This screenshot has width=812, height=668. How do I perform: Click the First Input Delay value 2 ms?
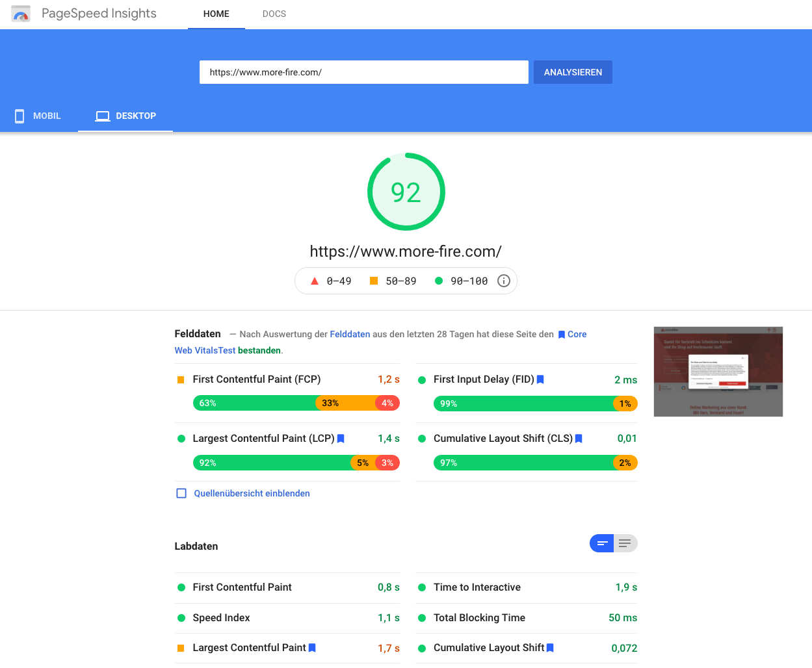(x=625, y=379)
